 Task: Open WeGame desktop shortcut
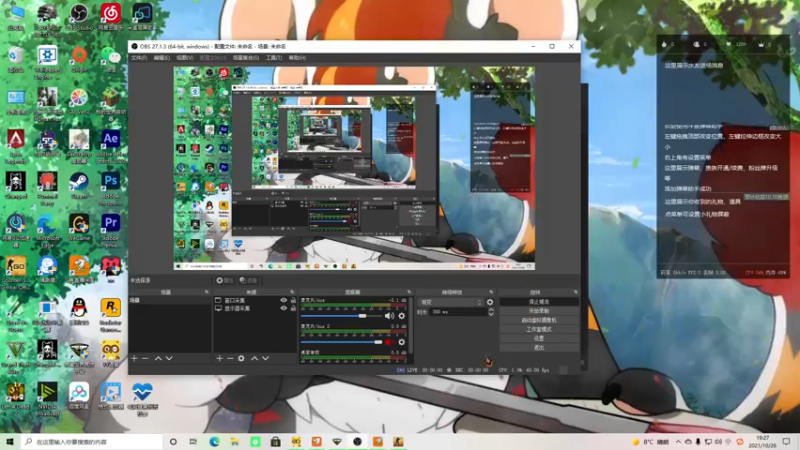point(79,227)
